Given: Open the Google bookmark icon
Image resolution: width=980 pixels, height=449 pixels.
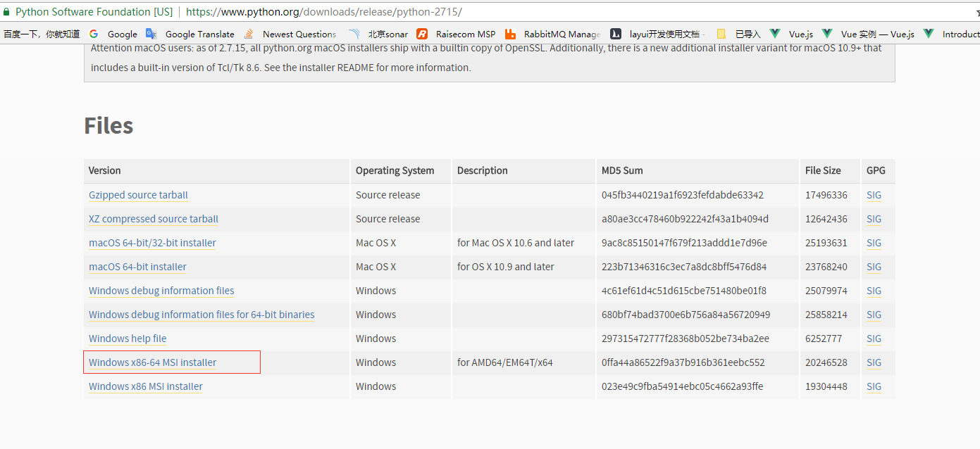Looking at the screenshot, I should click(x=94, y=34).
